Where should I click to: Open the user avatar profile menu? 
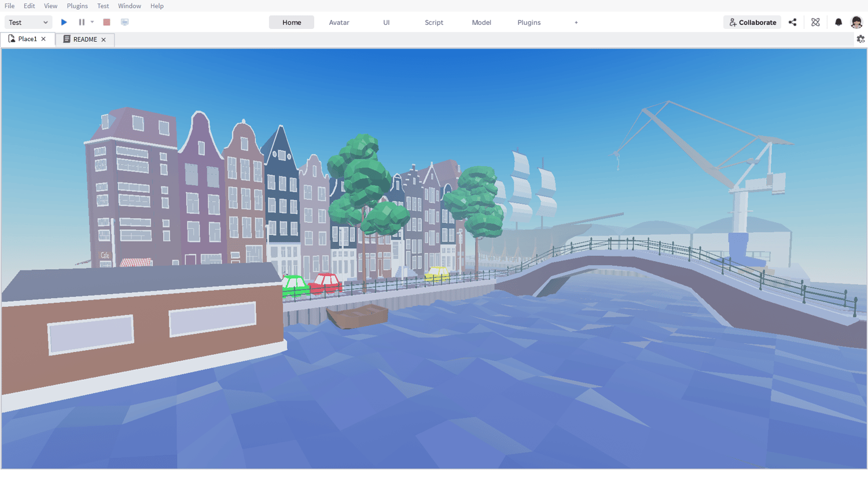(856, 22)
